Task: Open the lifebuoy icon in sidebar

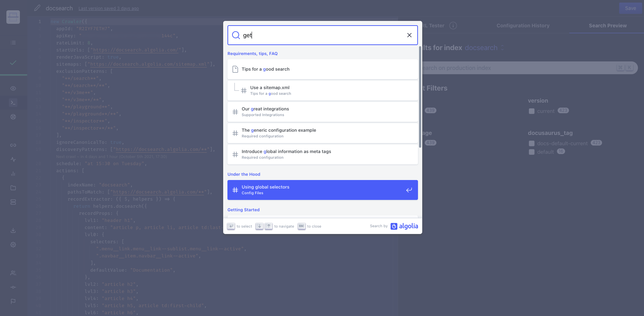Action: coord(13,117)
